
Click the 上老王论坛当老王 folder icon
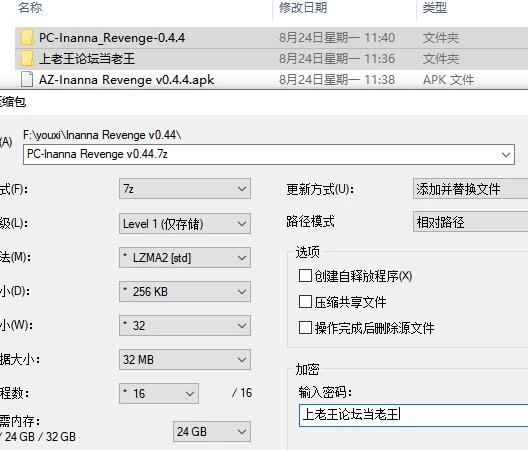(x=27, y=59)
